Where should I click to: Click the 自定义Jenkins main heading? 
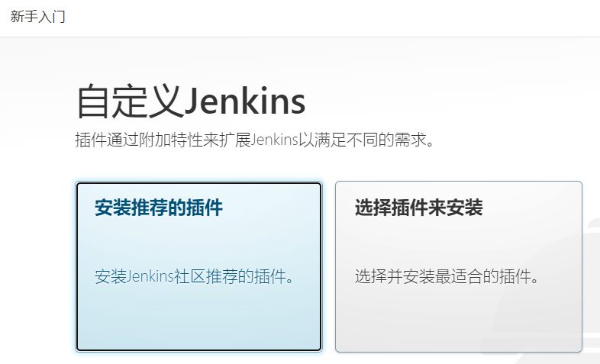coord(191,101)
